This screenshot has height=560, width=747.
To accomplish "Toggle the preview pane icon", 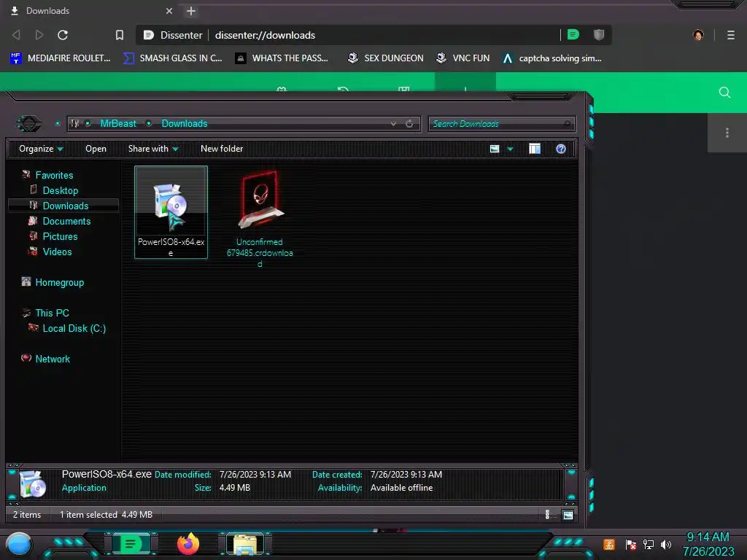I will [x=535, y=149].
